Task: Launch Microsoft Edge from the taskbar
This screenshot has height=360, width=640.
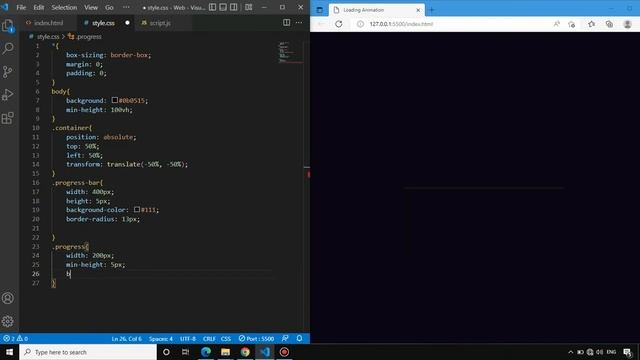Action: (x=206, y=352)
